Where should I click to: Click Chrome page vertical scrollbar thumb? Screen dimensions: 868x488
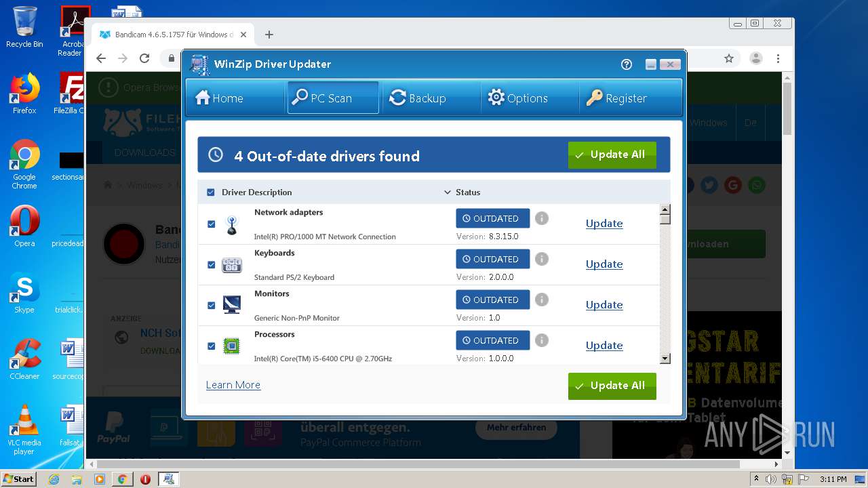click(787, 108)
